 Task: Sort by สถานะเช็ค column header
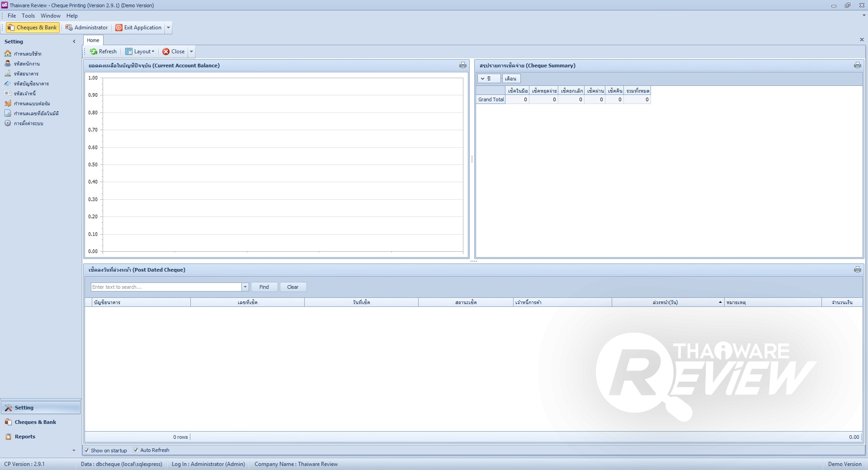[466, 302]
